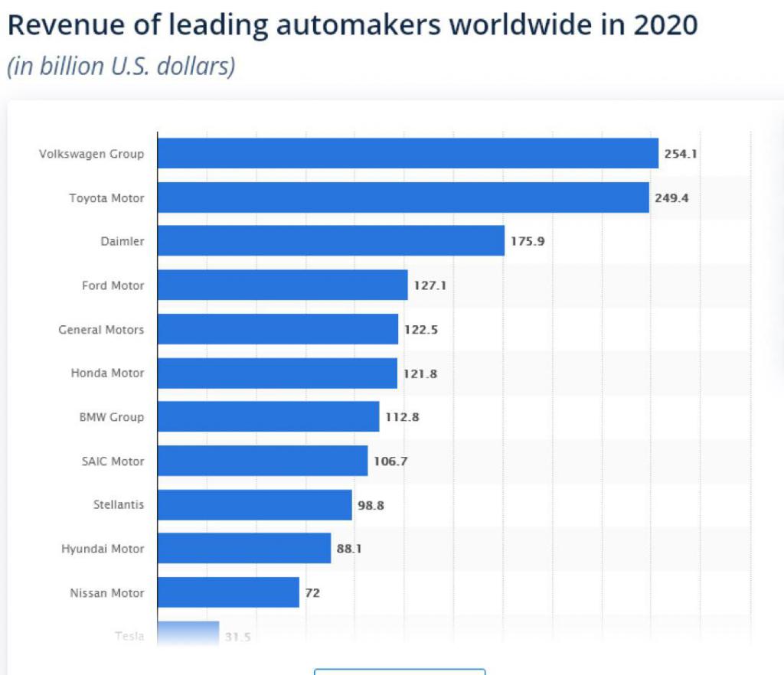Click the faded Tesla bar
This screenshot has height=675, width=784.
[188, 634]
